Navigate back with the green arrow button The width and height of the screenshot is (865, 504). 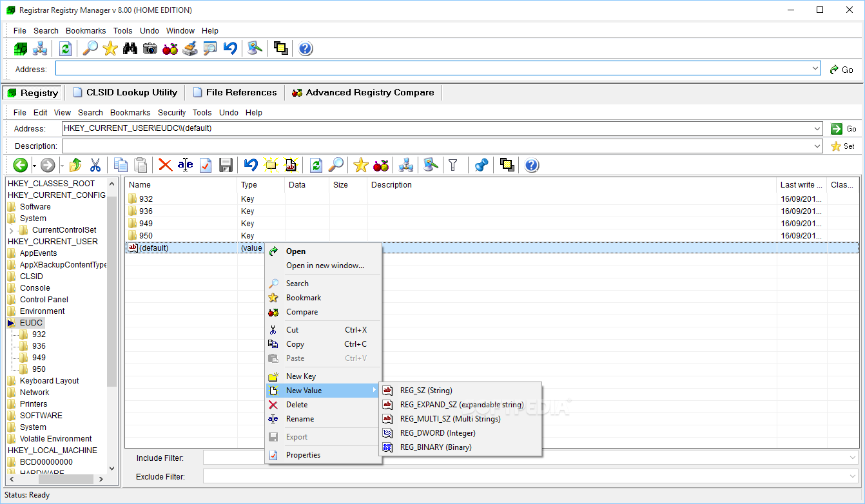(21, 165)
